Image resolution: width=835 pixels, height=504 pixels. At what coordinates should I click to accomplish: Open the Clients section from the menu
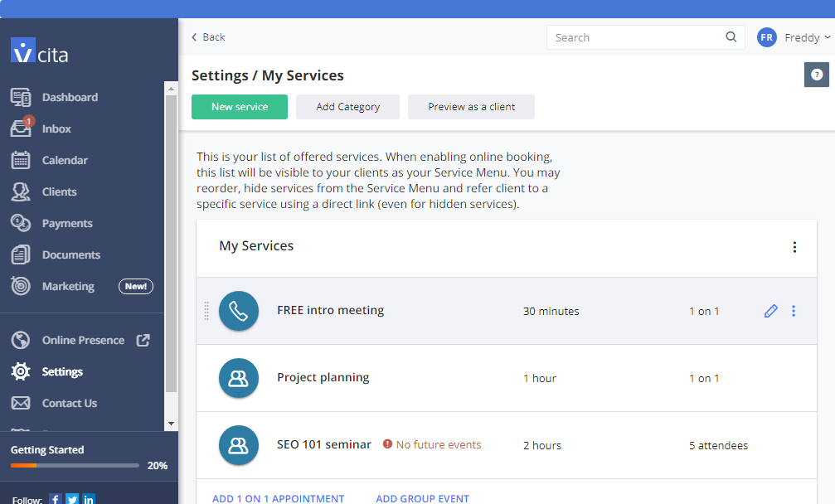pyautogui.click(x=59, y=191)
